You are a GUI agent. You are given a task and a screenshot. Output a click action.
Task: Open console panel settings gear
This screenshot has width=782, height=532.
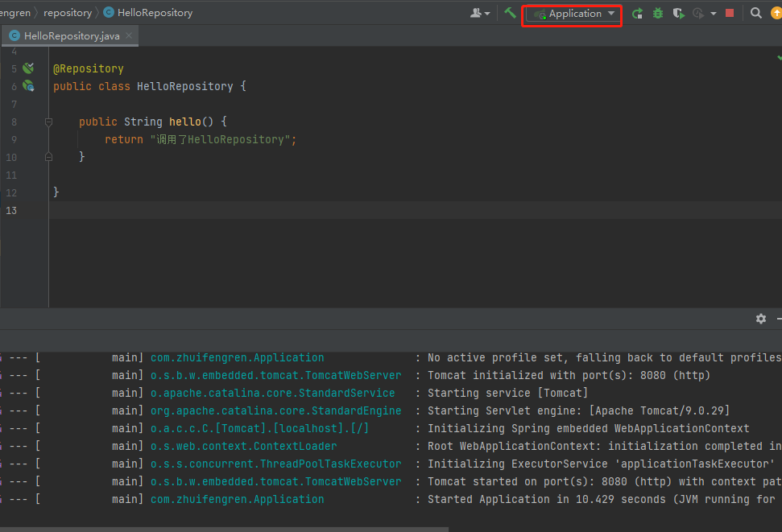760,319
